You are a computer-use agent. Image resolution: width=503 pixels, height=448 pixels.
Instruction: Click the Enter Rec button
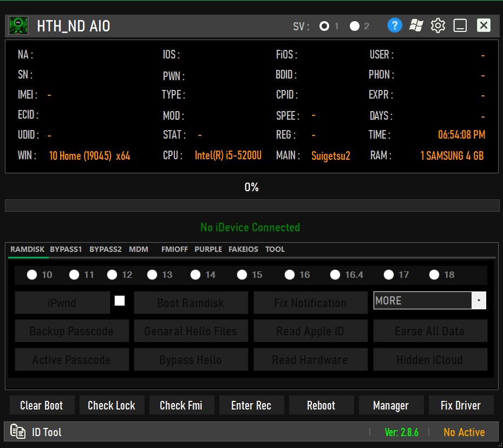251,405
